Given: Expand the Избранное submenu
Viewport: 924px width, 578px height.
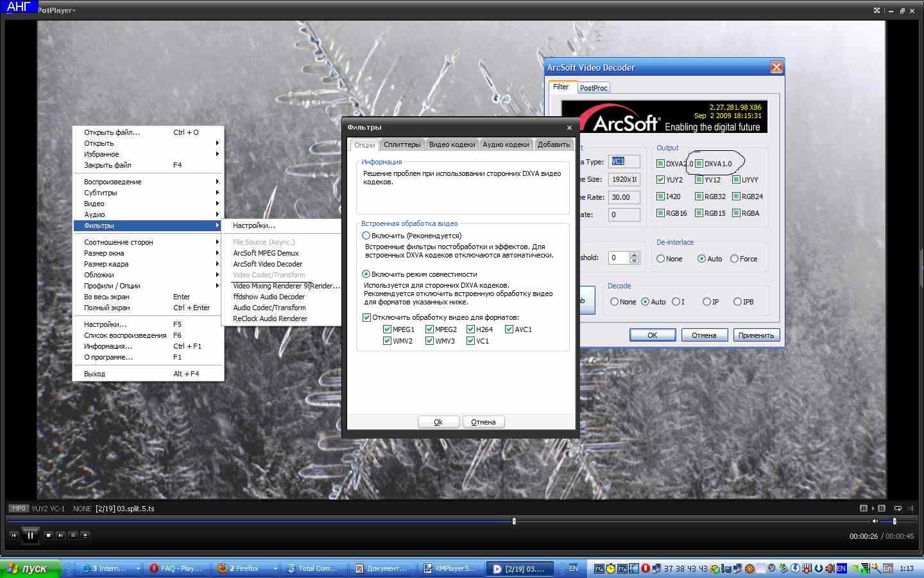Looking at the screenshot, I should point(148,154).
